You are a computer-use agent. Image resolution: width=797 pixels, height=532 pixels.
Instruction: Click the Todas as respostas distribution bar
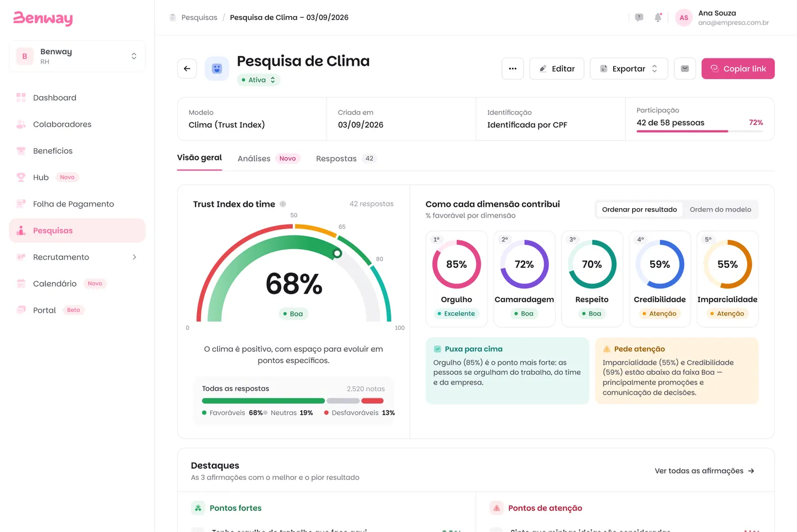point(293,401)
